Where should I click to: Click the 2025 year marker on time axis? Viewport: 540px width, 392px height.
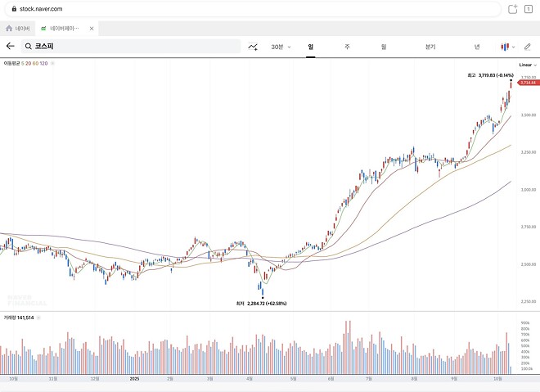tap(134, 379)
